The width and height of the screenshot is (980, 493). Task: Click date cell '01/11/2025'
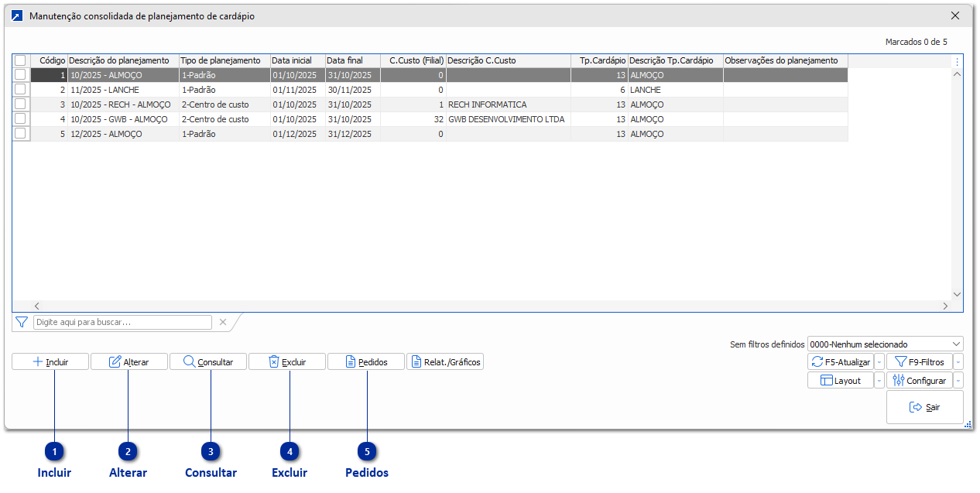tap(297, 90)
